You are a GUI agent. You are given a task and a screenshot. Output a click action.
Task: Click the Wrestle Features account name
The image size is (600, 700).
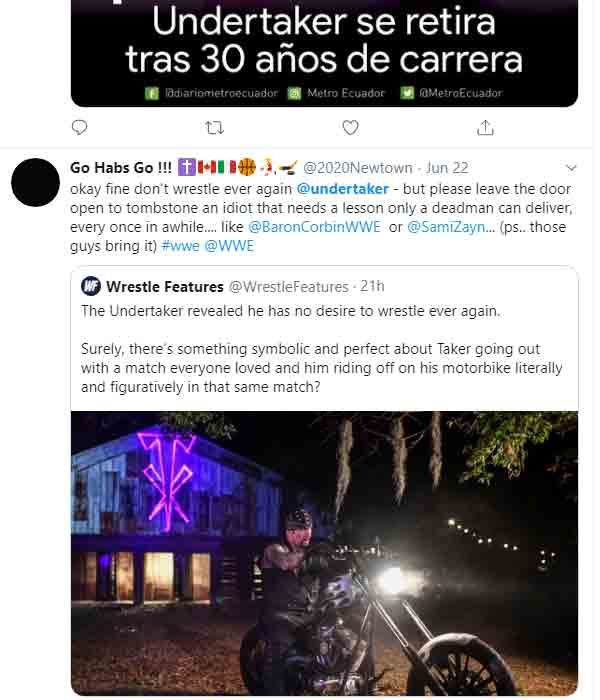pos(165,287)
